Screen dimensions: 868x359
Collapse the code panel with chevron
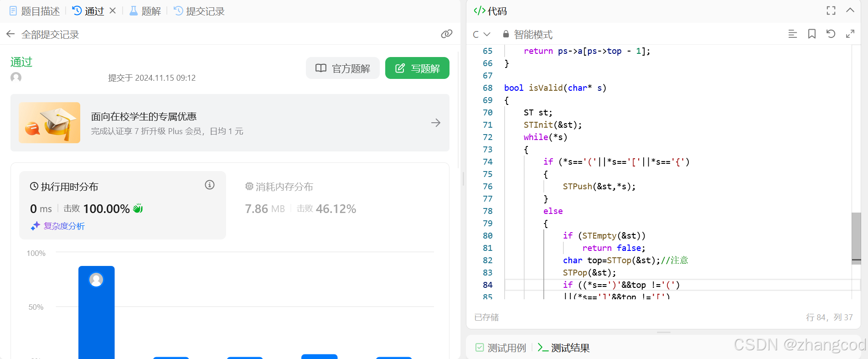pyautogui.click(x=850, y=10)
